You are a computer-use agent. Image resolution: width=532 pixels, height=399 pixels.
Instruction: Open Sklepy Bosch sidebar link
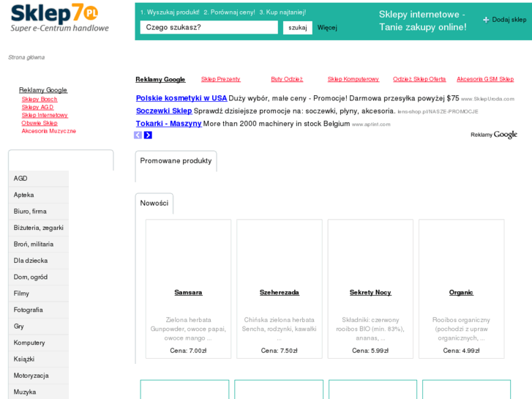40,99
